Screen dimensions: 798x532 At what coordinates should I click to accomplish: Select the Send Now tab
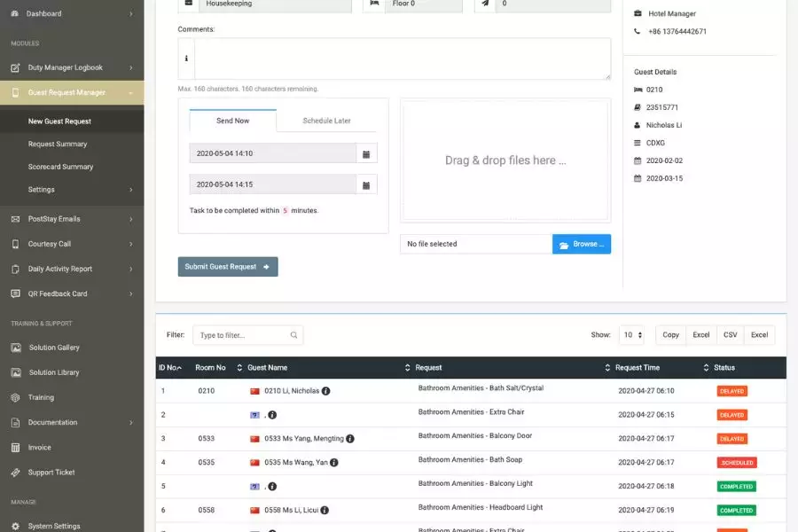pyautogui.click(x=232, y=121)
